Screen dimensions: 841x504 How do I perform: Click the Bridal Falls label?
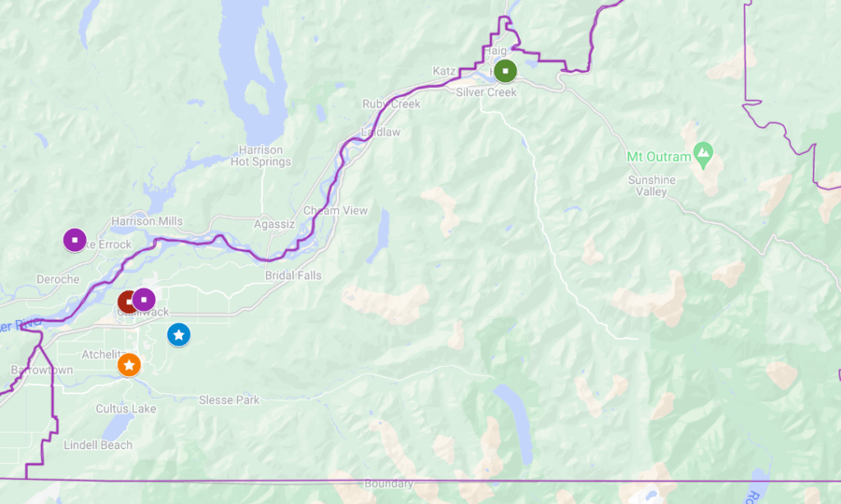tap(293, 276)
